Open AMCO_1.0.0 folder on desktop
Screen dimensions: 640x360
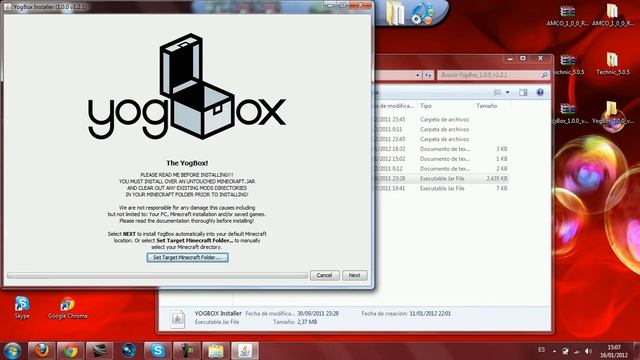(613, 15)
